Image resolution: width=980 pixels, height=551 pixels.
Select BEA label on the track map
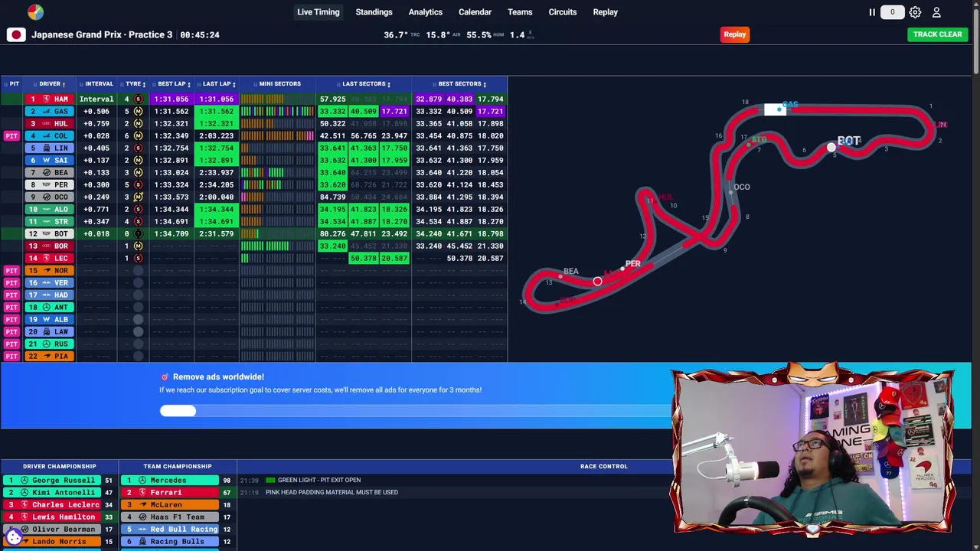571,272
